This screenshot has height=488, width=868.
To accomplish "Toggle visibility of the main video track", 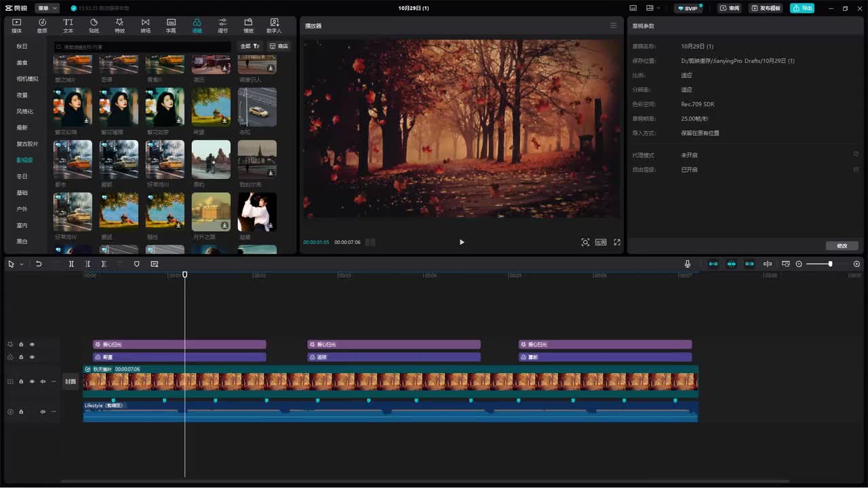I will pyautogui.click(x=32, y=382).
